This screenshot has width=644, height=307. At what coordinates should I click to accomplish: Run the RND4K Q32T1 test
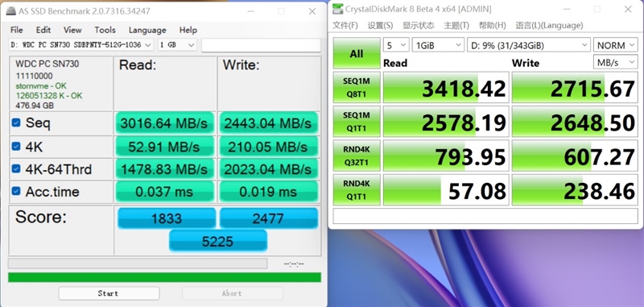click(357, 156)
